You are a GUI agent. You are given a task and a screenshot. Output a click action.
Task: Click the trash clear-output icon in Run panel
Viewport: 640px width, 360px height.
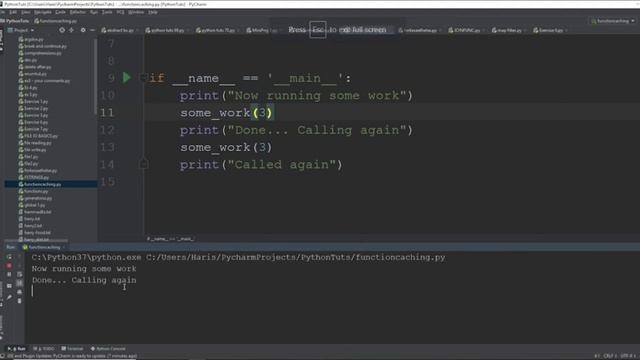point(19,301)
